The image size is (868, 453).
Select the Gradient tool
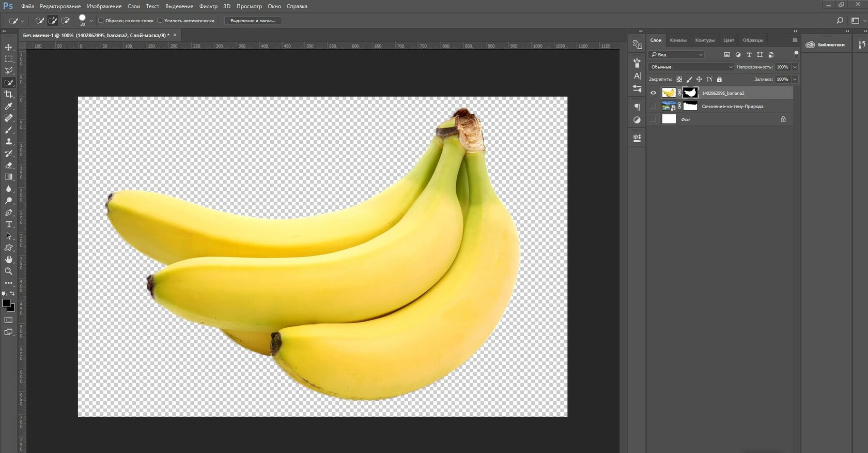coord(9,177)
